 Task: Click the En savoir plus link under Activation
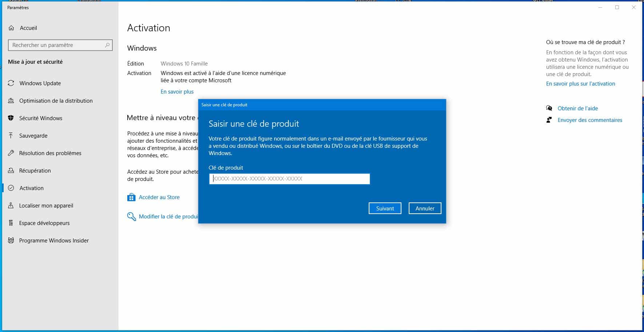177,91
